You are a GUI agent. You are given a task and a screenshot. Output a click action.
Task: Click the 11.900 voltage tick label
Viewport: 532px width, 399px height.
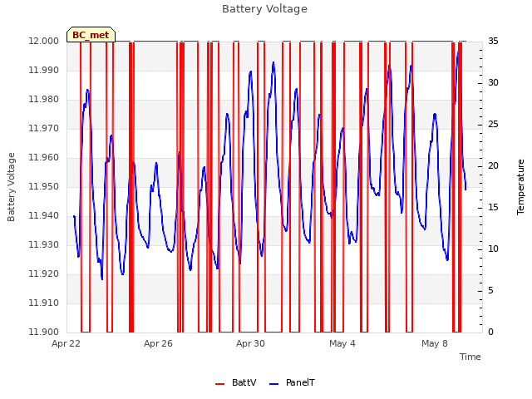pyautogui.click(x=43, y=332)
